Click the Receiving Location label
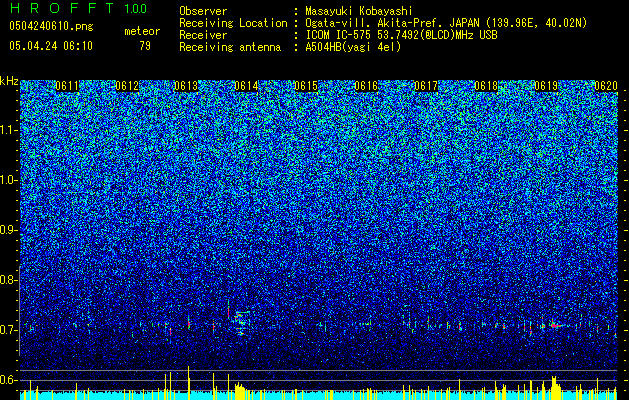629x400 pixels. click(x=233, y=23)
